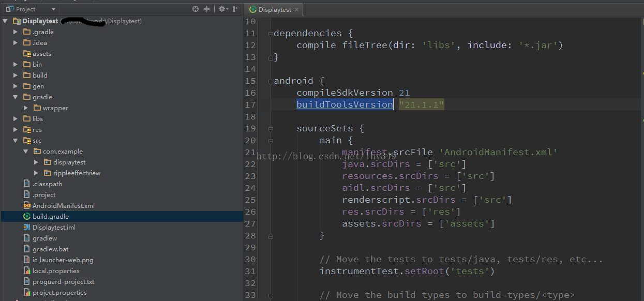Image resolution: width=644 pixels, height=301 pixels.
Task: Open the Project panel gear settings
Action: [222, 9]
